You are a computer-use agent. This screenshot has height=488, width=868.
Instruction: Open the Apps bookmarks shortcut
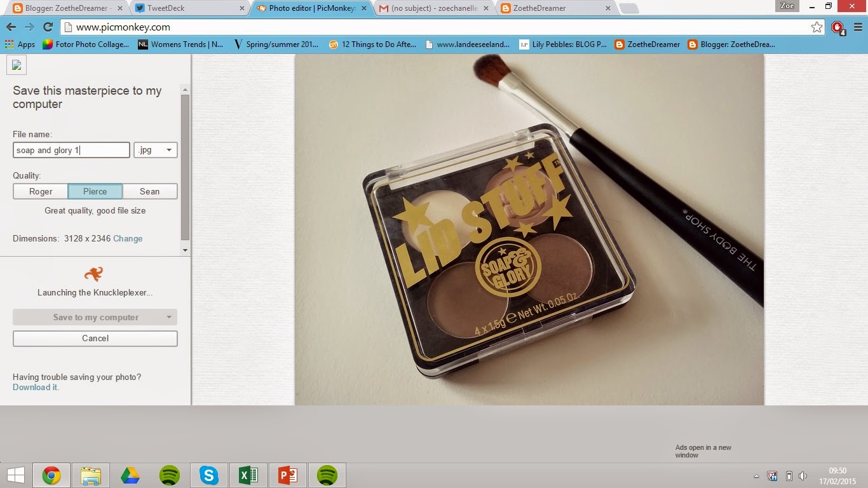click(20, 44)
